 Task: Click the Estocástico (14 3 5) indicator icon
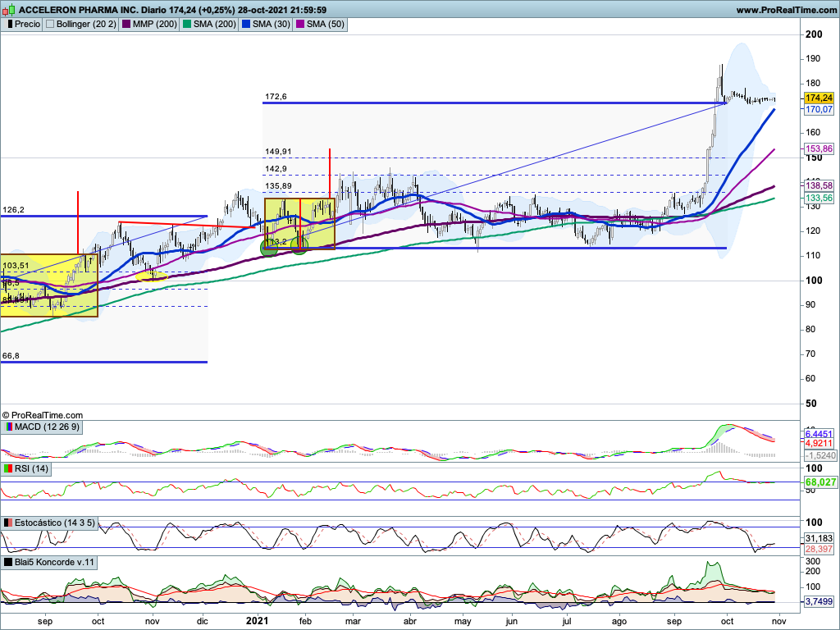[8, 523]
